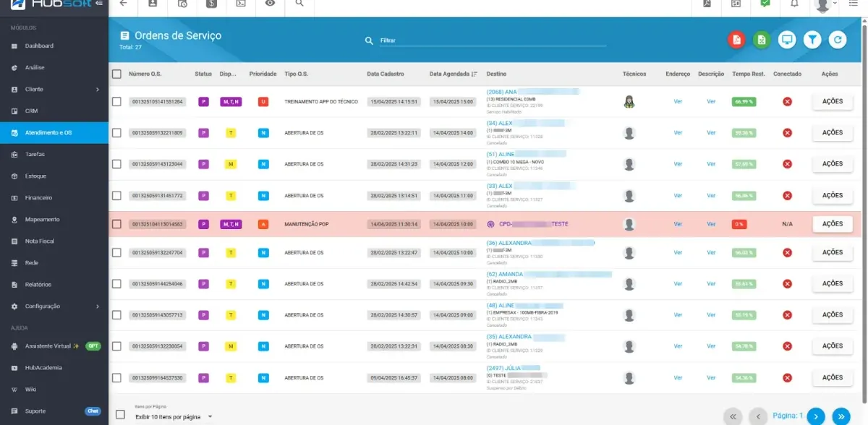Click the eye icon in top toolbar

[x=270, y=4]
